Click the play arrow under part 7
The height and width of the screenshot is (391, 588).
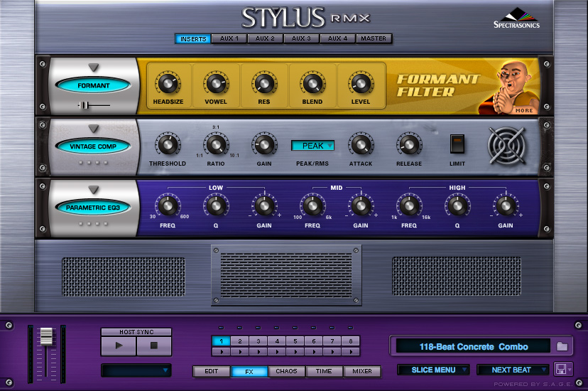point(332,352)
